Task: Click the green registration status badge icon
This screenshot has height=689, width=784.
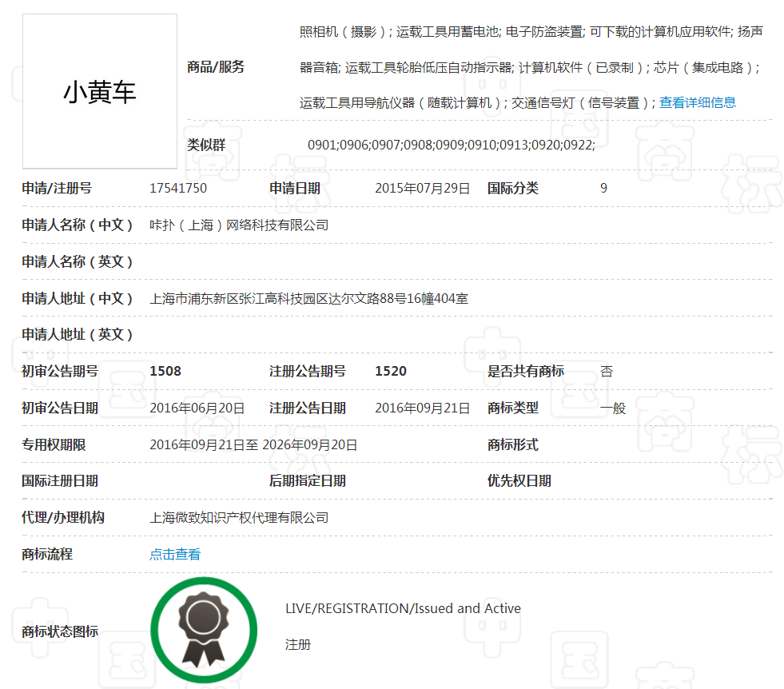Action: (204, 630)
